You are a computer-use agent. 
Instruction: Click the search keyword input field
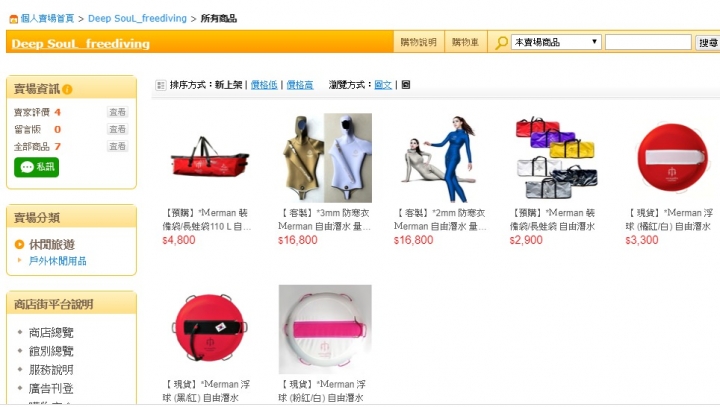648,42
